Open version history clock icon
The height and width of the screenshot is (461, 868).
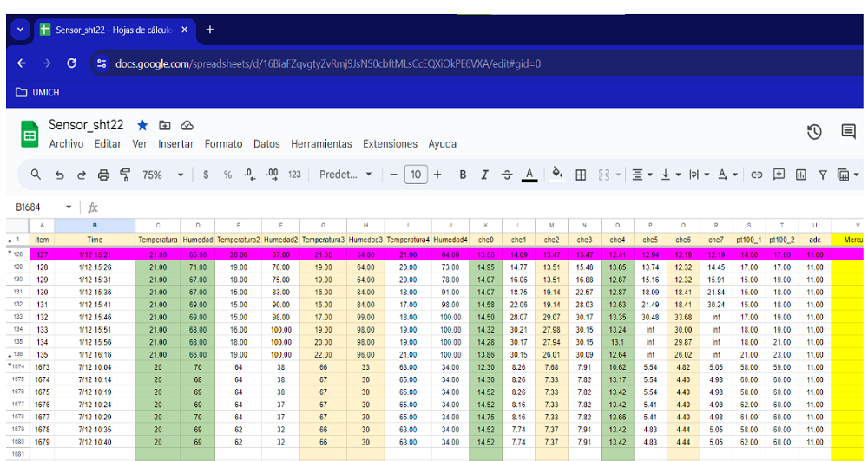click(x=814, y=132)
